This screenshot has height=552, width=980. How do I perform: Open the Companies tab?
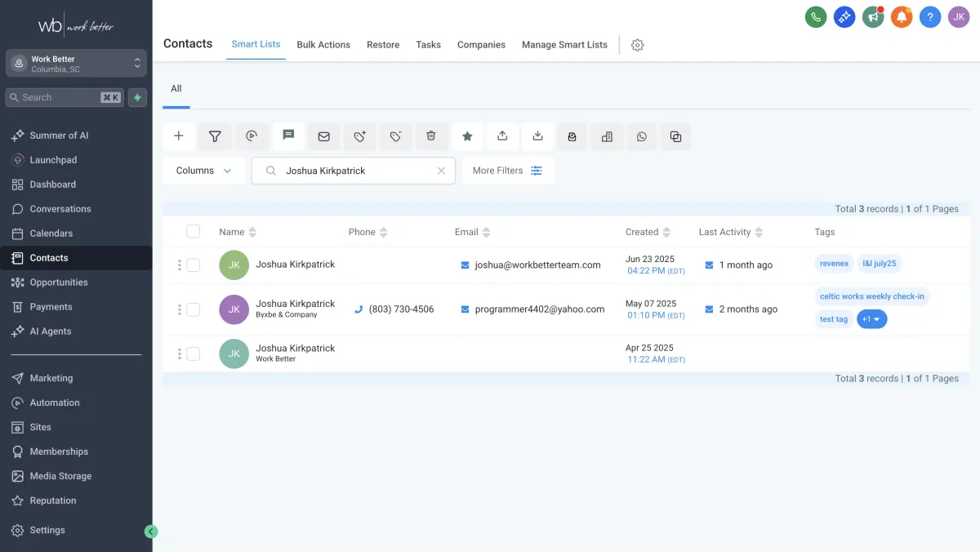481,45
